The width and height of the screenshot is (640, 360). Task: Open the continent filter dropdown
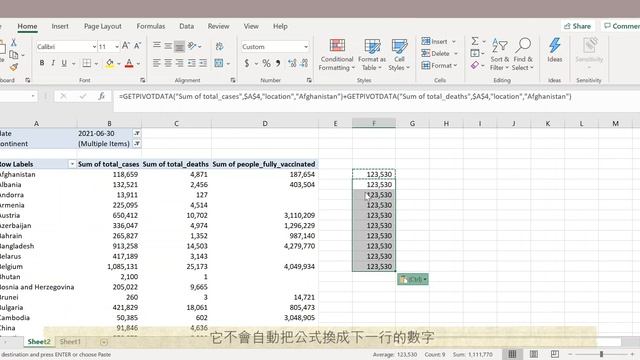(x=137, y=144)
